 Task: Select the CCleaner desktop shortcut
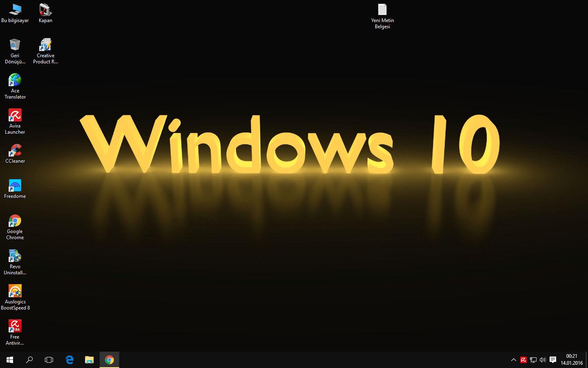pyautogui.click(x=15, y=154)
